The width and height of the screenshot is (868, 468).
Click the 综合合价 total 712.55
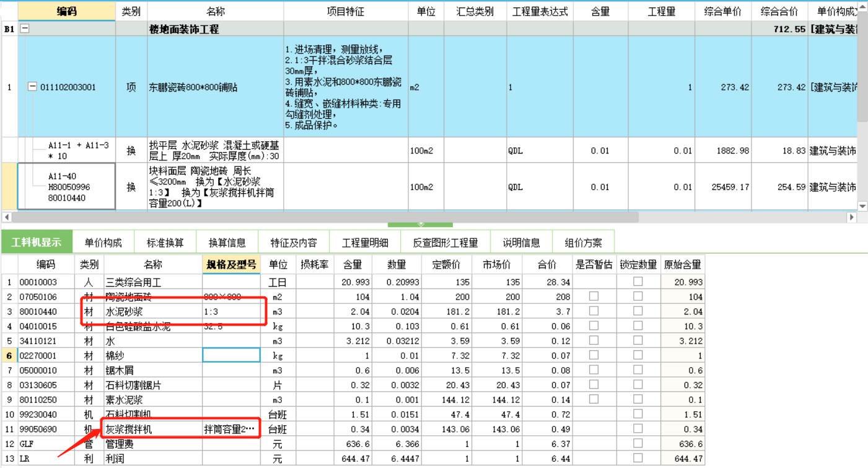coord(779,28)
